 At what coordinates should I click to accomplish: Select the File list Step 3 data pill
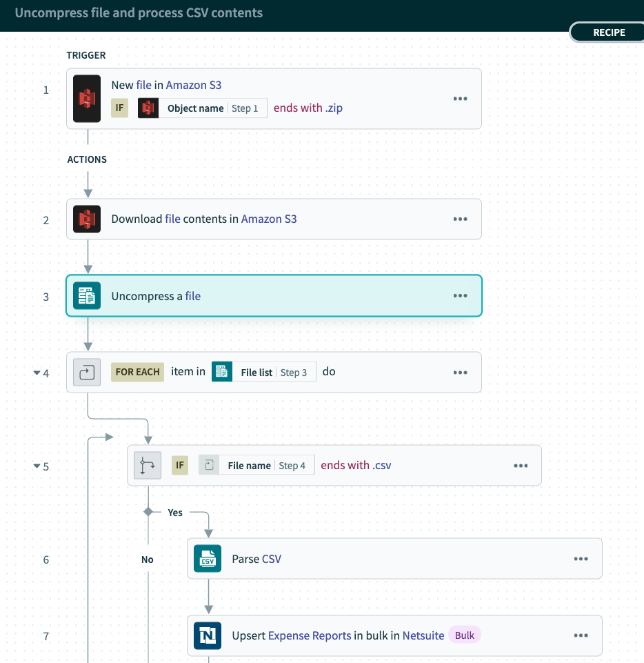point(263,372)
